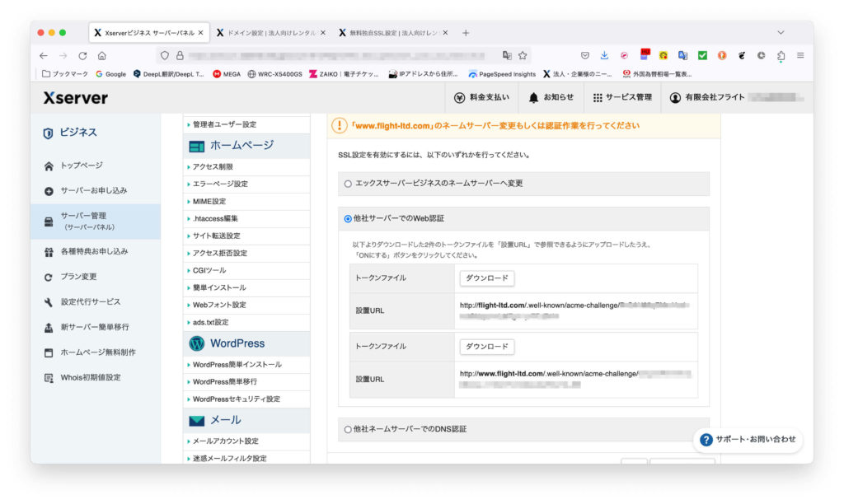844x504 pixels.
Task: Click the plus-circle icon beside サーバーお申し込み
Action: tap(49, 192)
